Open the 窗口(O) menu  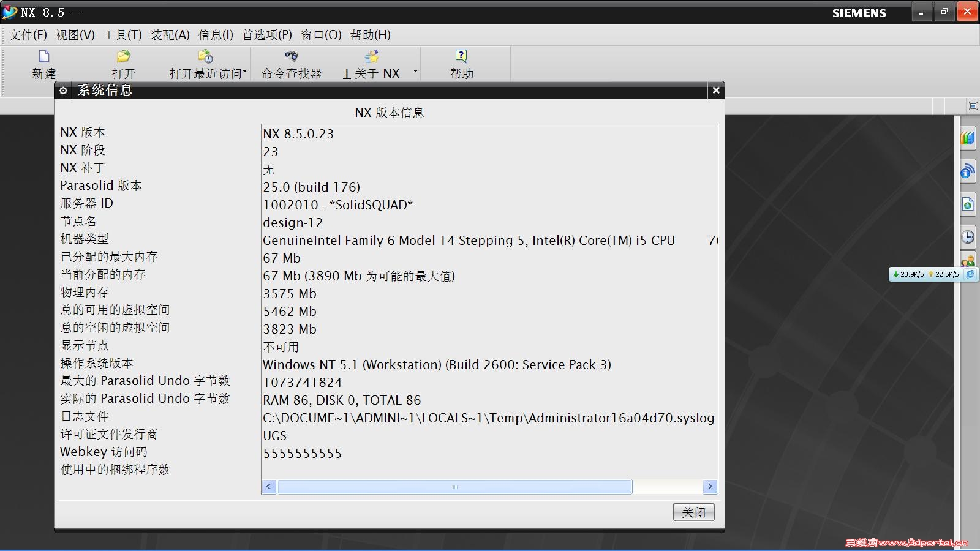(321, 35)
